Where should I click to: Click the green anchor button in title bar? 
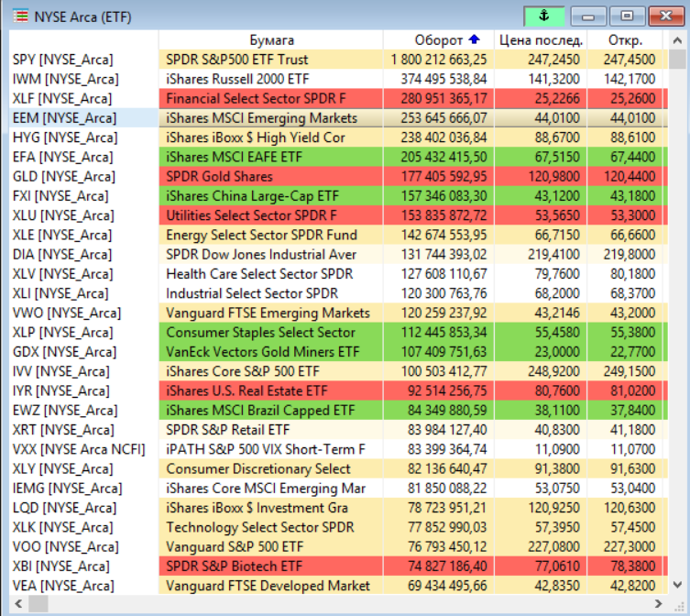point(544,16)
